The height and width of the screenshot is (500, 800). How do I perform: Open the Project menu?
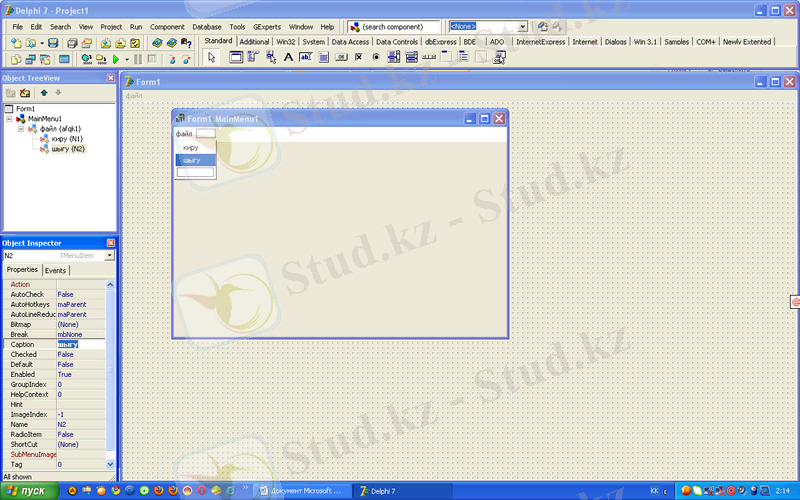(x=111, y=27)
